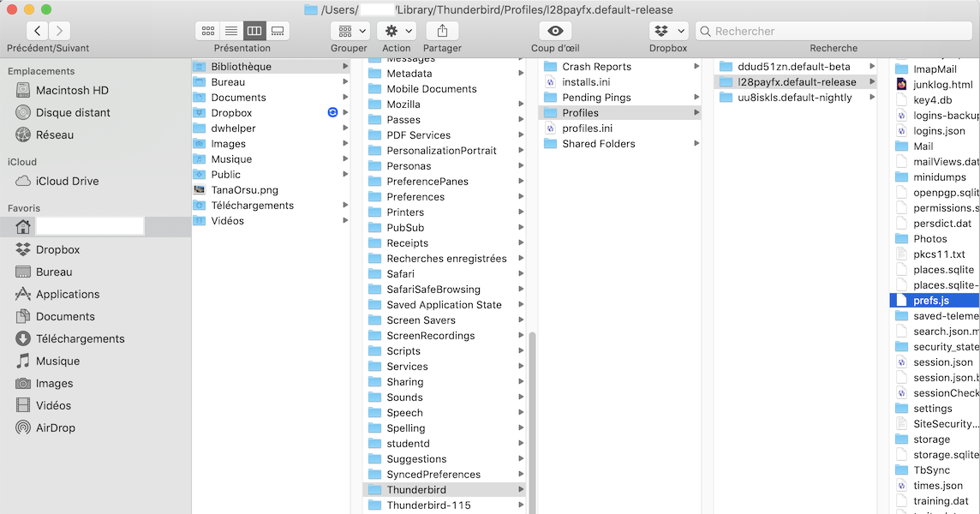980x514 pixels.
Task: Select the Thunderbird folder
Action: point(444,490)
